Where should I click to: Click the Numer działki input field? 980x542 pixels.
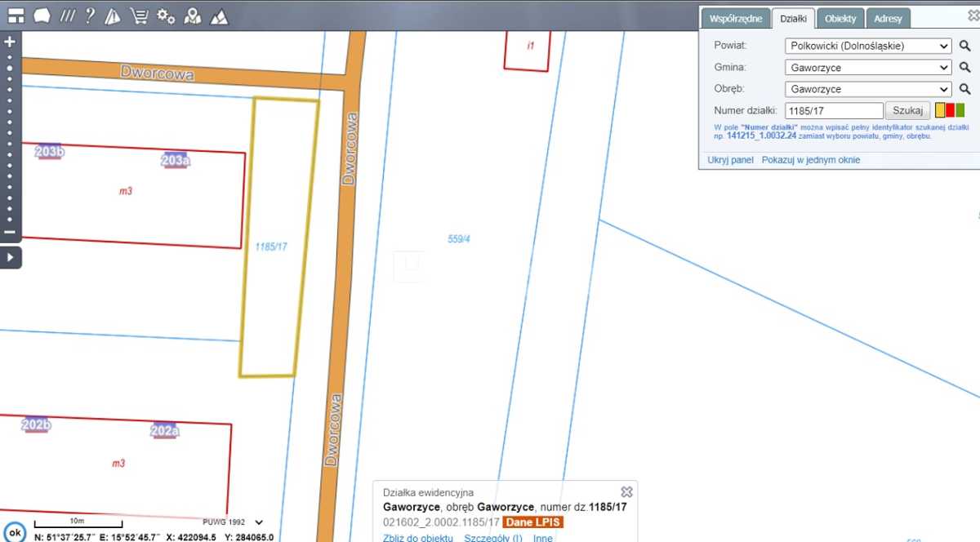pyautogui.click(x=833, y=110)
